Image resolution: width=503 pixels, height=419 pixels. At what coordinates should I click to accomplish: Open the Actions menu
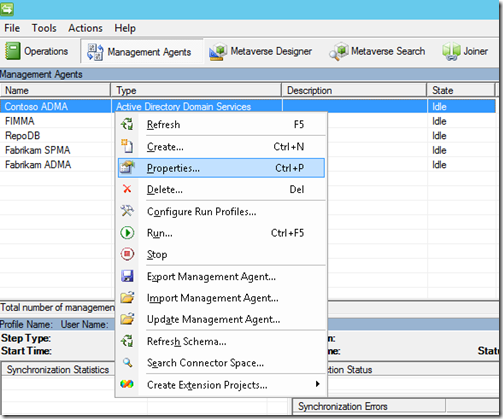pyautogui.click(x=85, y=28)
